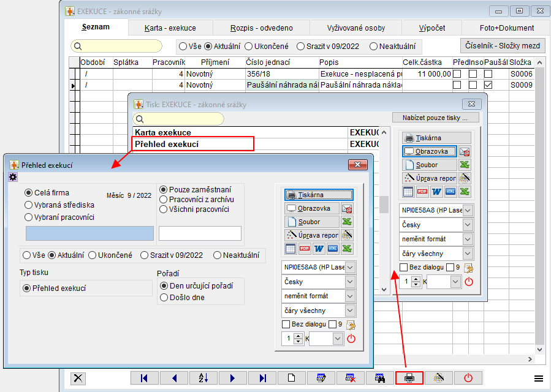Select Seznam tab
Image resolution: width=551 pixels, height=392 pixels.
point(96,27)
